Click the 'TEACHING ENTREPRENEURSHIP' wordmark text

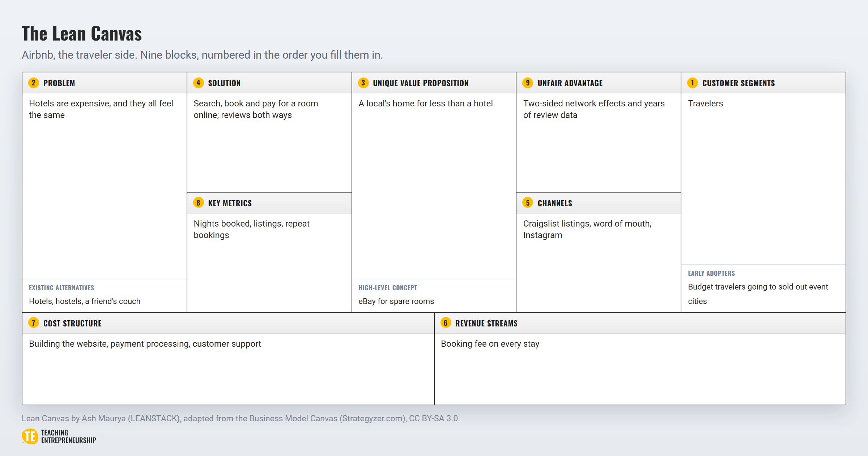[69, 436]
